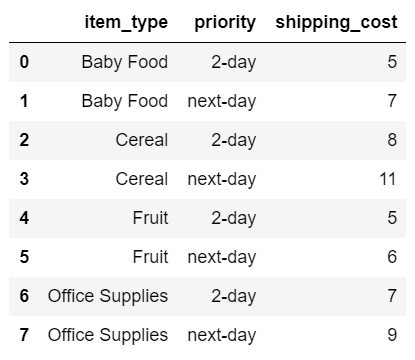The width and height of the screenshot is (415, 360).
Task: Click shipping cost value 11
Action: point(388,179)
